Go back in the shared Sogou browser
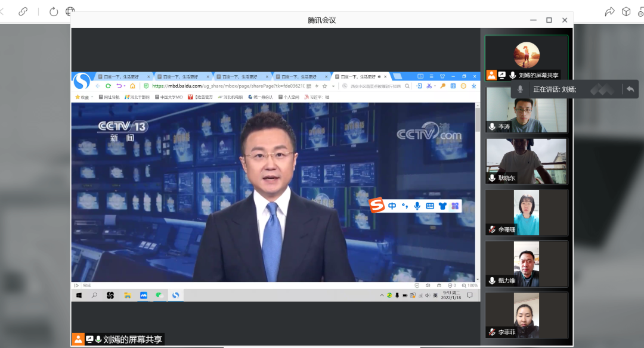The height and width of the screenshot is (348, 644). pos(98,86)
